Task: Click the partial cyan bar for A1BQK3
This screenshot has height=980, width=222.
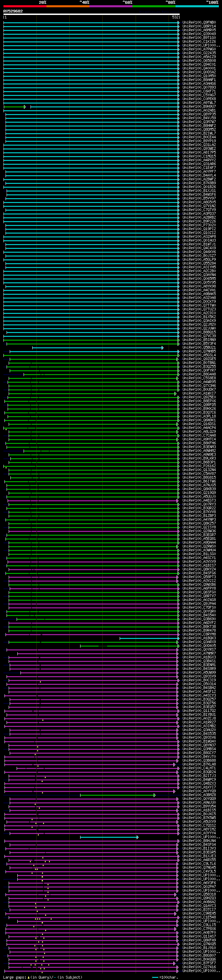Action: 149,638
